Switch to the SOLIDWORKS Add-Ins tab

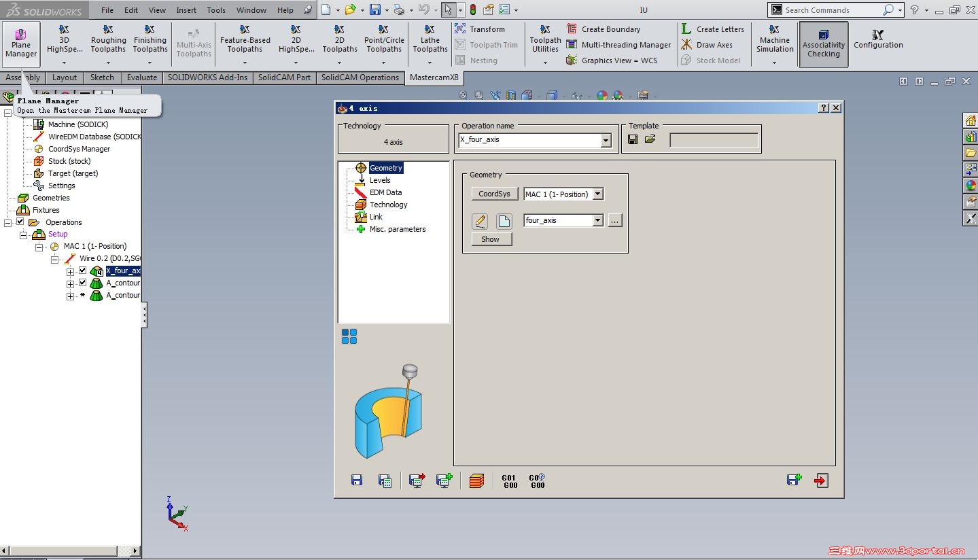point(208,77)
